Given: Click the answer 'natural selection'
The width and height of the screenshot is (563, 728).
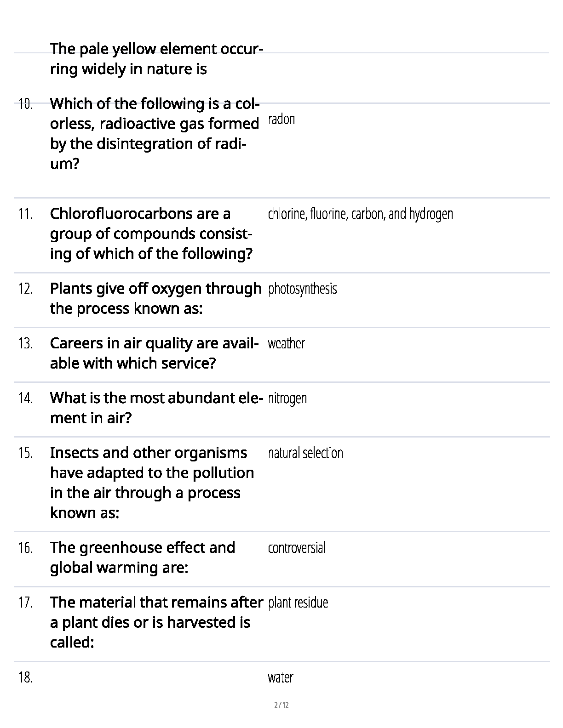Looking at the screenshot, I should [x=305, y=453].
